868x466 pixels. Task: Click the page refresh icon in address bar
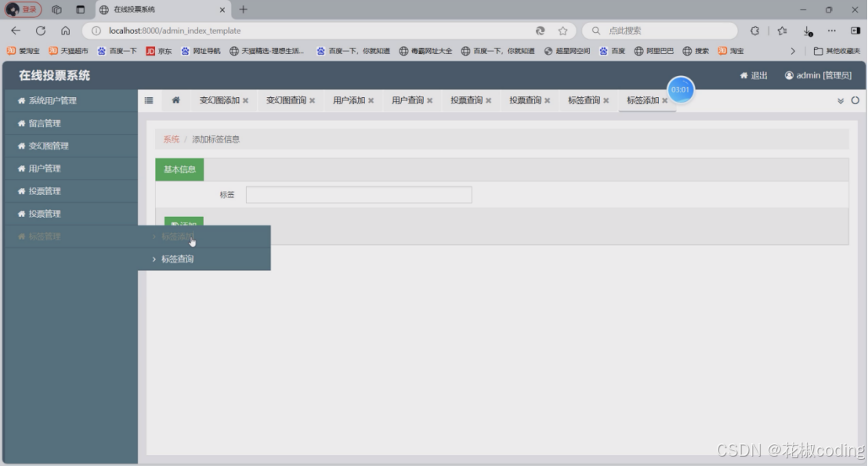(541, 31)
